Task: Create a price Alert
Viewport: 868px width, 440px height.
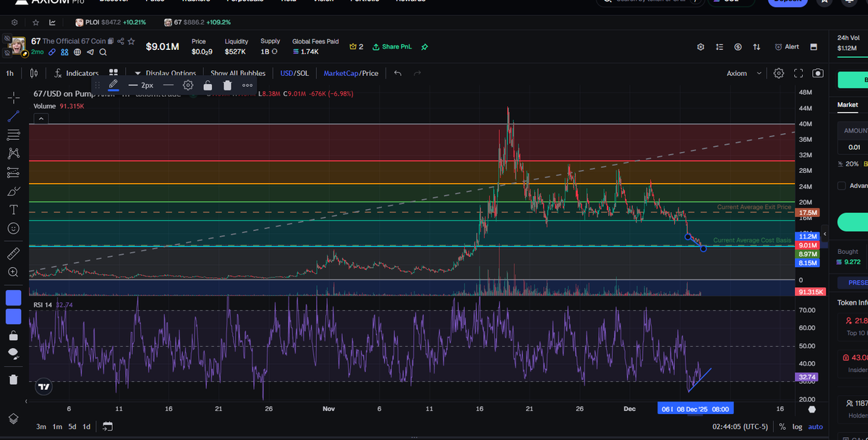Action: (x=786, y=46)
